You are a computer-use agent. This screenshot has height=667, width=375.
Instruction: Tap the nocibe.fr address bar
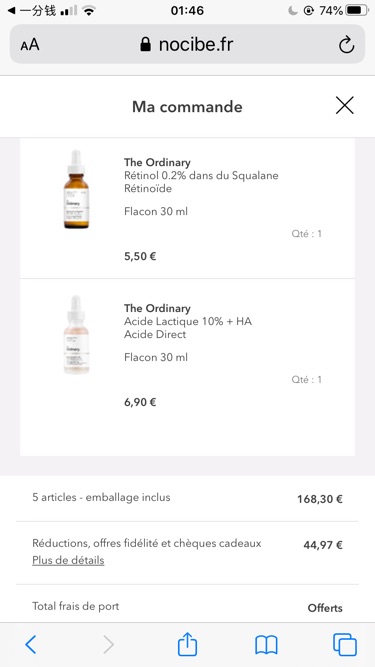(187, 44)
